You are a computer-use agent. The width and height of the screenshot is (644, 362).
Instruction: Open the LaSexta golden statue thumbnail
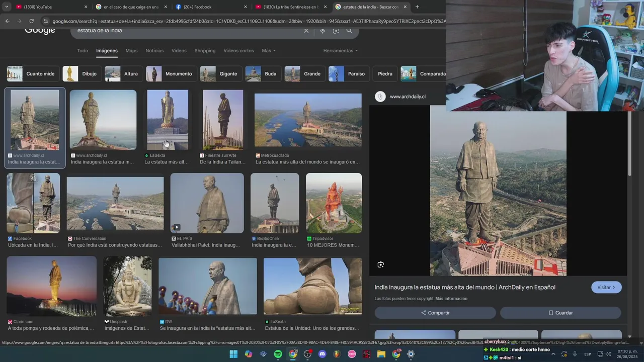168,120
